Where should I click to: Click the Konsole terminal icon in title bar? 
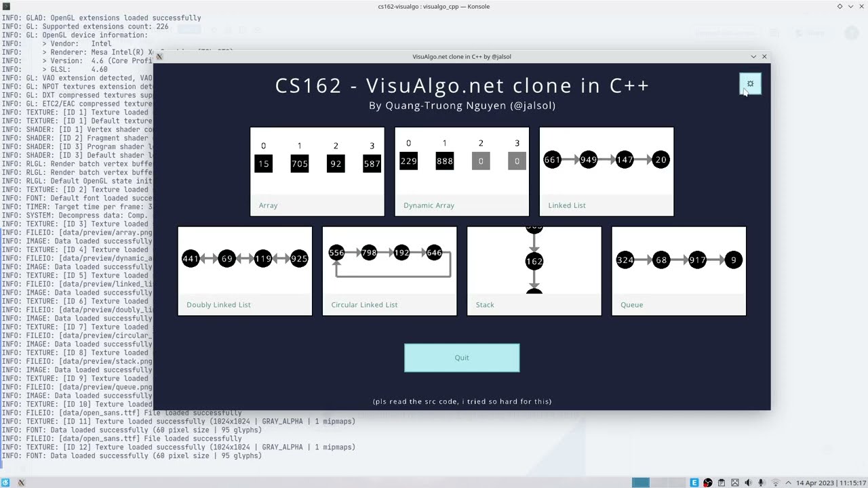tap(6, 7)
